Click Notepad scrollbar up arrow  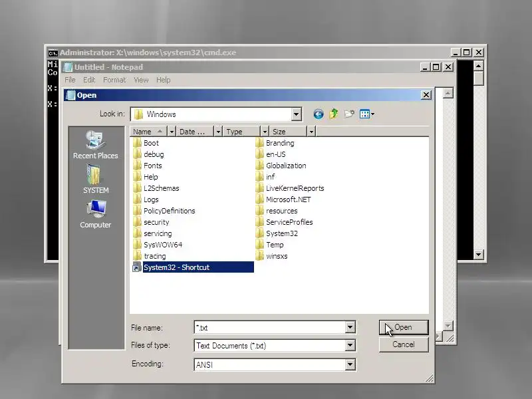tap(448, 93)
